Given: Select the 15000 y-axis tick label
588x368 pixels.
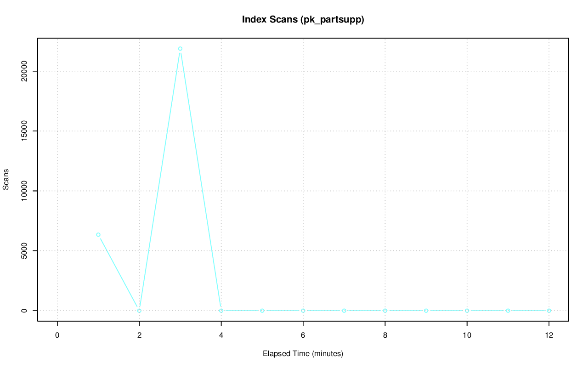Looking at the screenshot, I should [x=24, y=131].
